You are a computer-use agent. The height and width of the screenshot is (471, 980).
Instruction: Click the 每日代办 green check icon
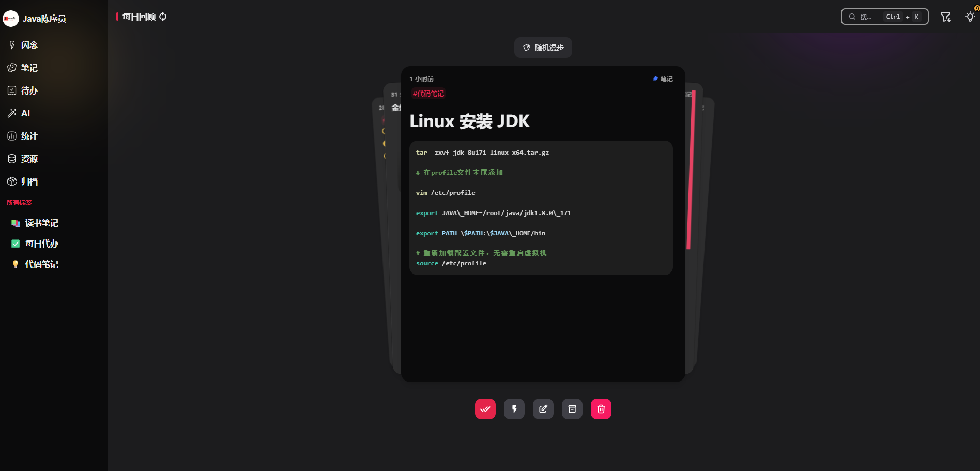coord(16,244)
